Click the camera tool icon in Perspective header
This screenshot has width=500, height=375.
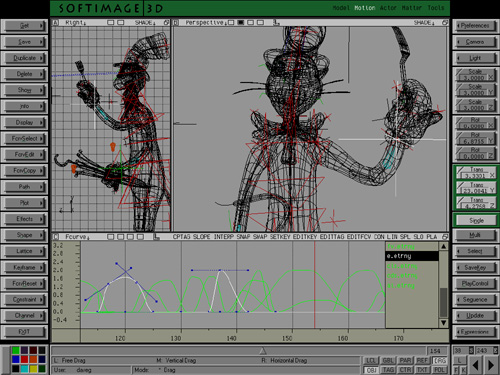pos(276,22)
